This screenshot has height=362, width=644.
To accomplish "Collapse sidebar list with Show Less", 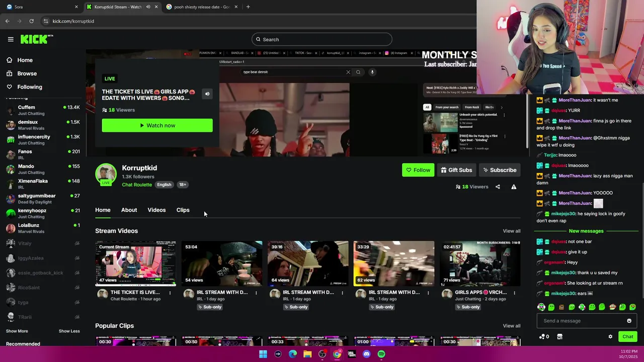I will [x=69, y=331].
